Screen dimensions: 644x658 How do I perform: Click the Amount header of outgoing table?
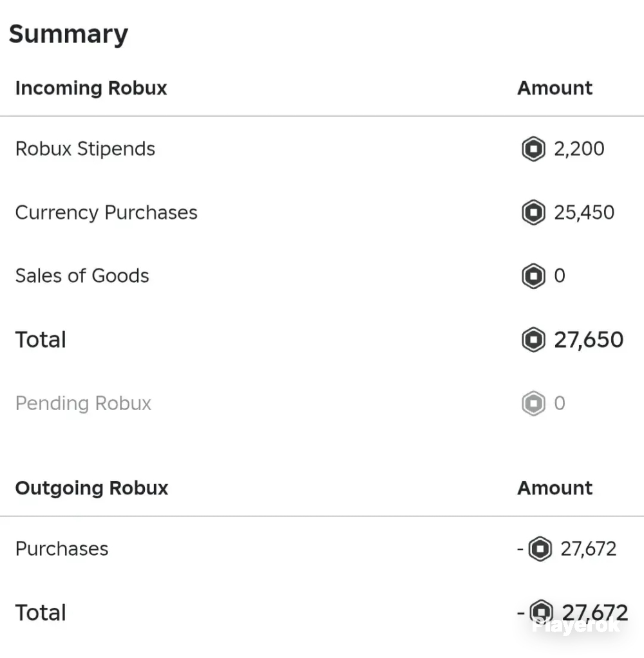point(554,488)
